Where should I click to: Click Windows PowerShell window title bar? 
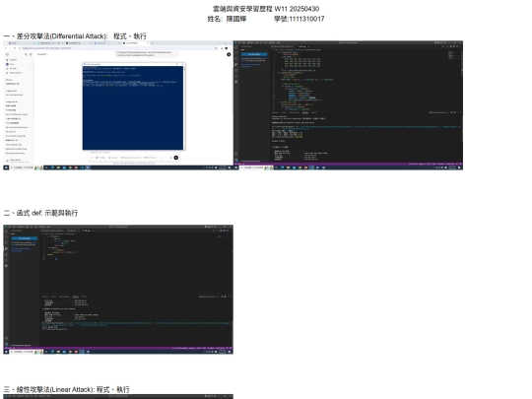[x=134, y=64]
